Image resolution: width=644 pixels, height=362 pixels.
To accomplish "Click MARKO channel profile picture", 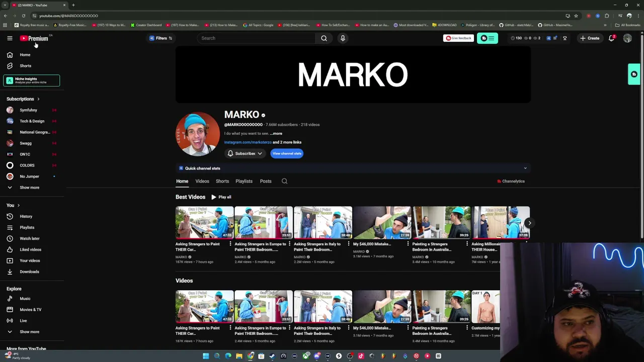I will click(x=198, y=134).
